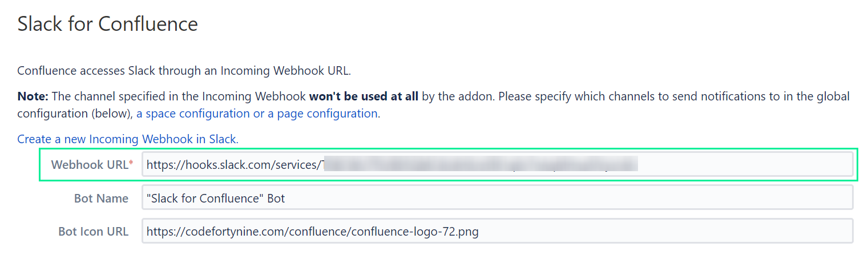Click the "Slack for Confluence" page heading

click(x=108, y=24)
